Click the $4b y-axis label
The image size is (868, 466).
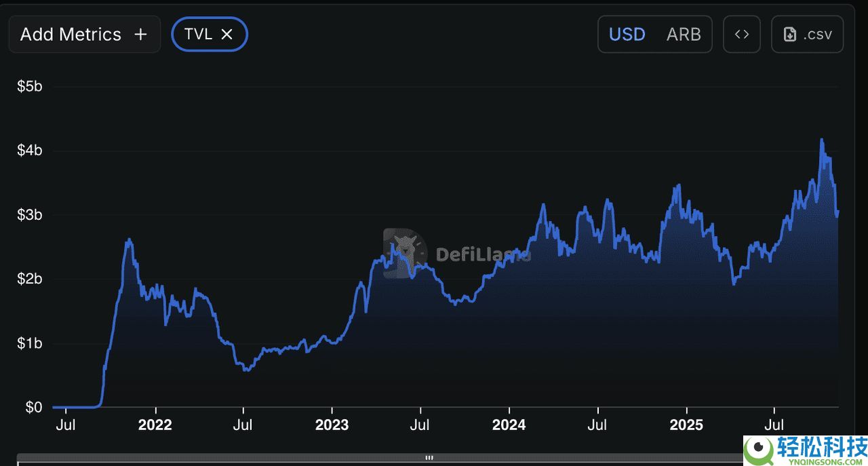click(29, 151)
